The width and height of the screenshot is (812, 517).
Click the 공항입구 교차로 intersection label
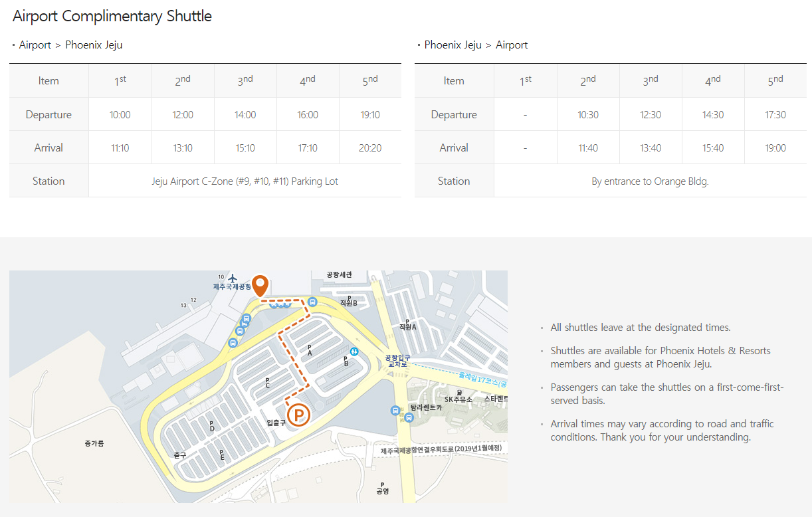397,361
